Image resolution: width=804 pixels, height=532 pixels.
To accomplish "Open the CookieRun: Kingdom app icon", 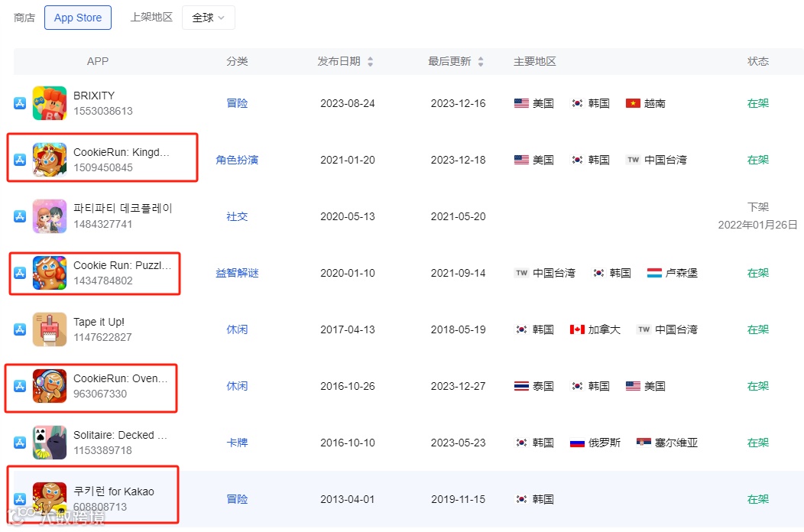I will 50,160.
